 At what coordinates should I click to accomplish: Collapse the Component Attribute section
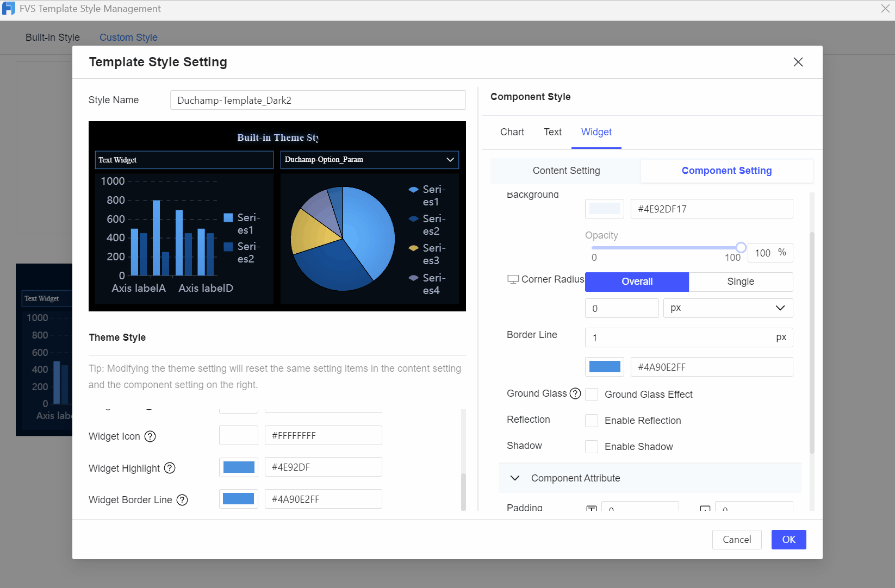[515, 478]
